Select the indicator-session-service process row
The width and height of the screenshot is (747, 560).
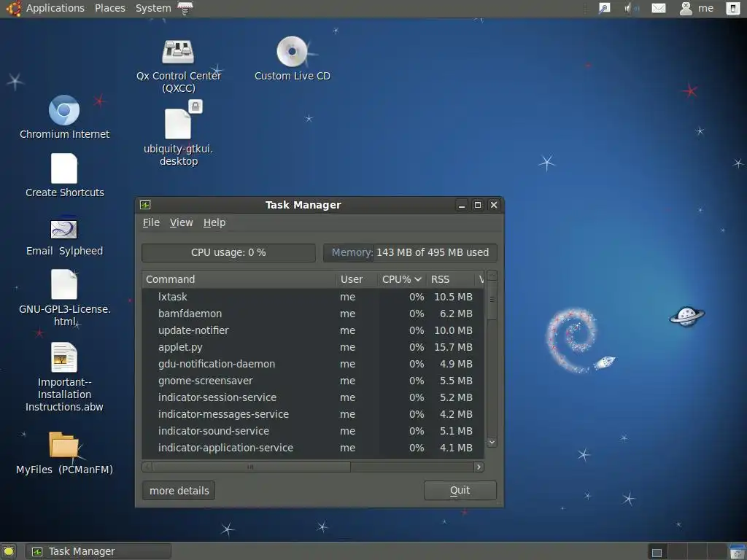(x=312, y=397)
